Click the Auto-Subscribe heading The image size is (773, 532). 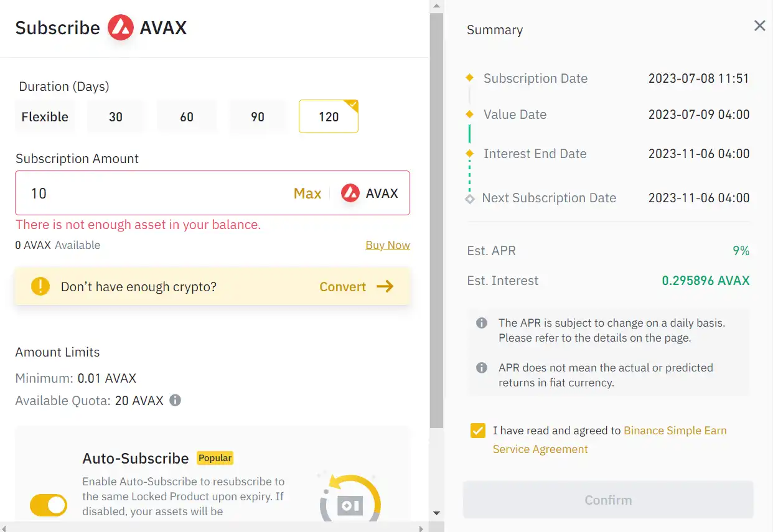[136, 459]
